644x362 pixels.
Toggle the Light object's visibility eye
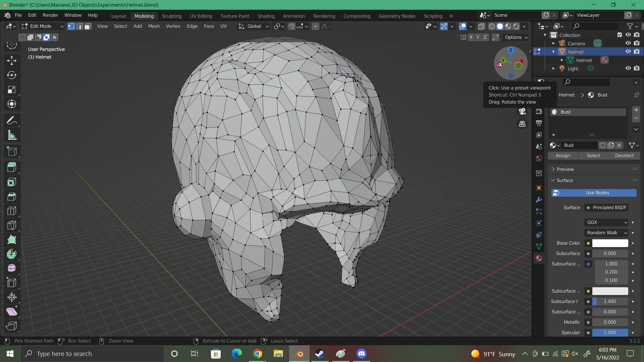pos(628,68)
